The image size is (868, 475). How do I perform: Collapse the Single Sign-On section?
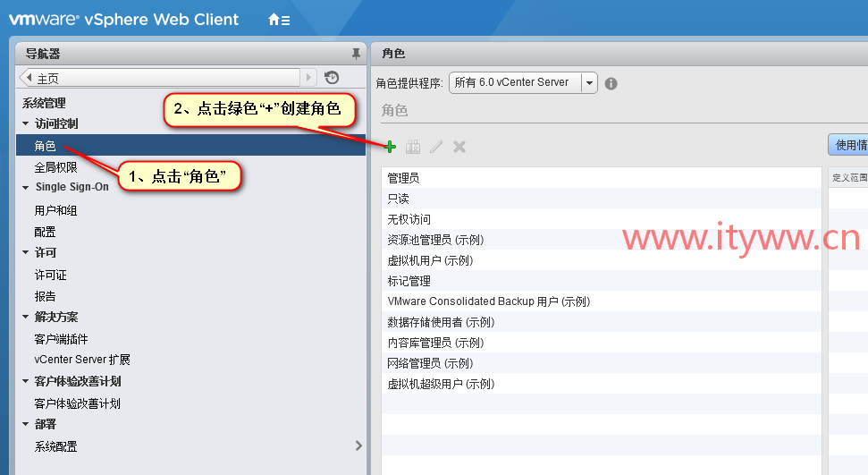(25, 187)
